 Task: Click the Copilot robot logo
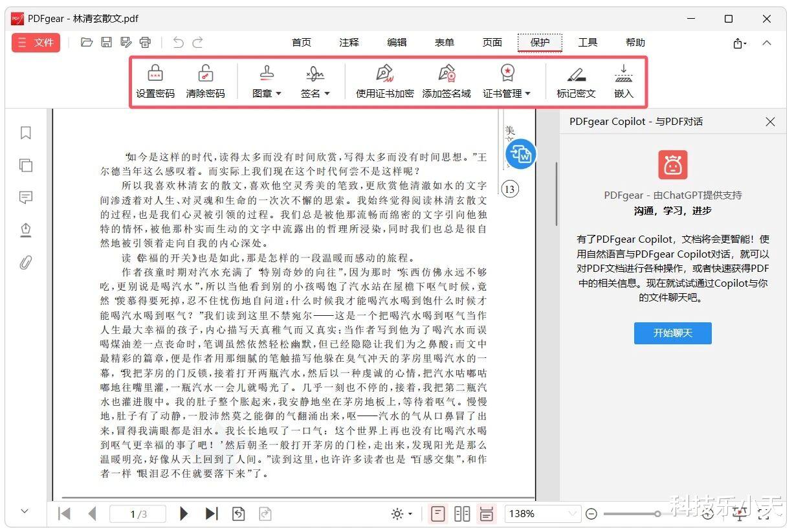coord(673,165)
